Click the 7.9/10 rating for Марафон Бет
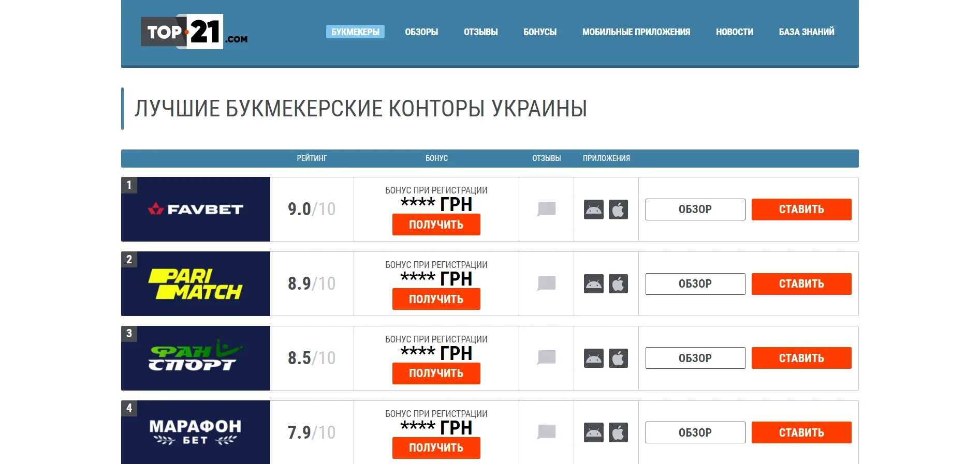Image resolution: width=980 pixels, height=464 pixels. [x=312, y=432]
